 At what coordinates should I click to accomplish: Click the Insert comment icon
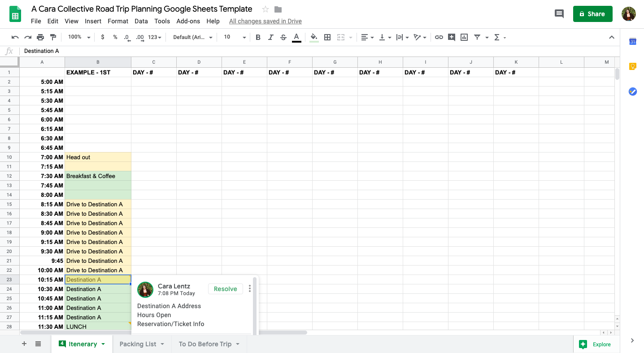click(452, 37)
